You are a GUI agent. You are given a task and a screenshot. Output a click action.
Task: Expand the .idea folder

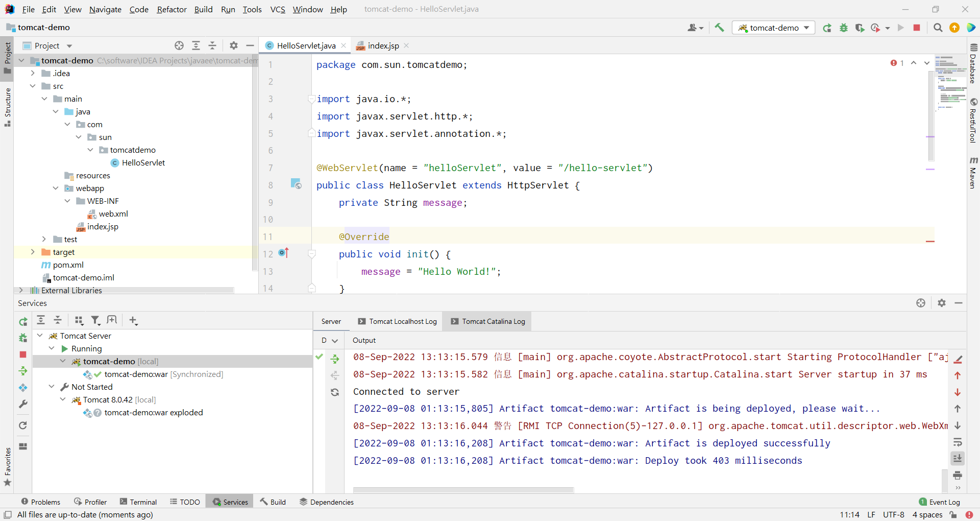point(33,73)
